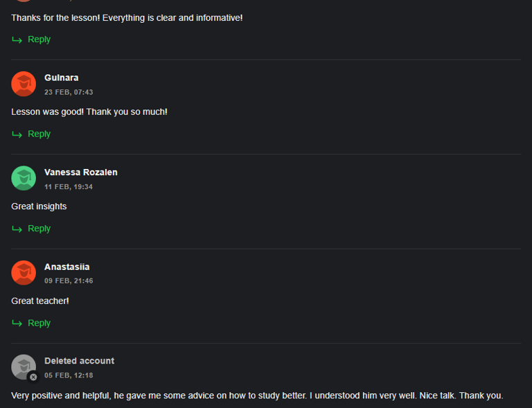Click the Deleted account name label
The image size is (532, 408).
tap(80, 361)
